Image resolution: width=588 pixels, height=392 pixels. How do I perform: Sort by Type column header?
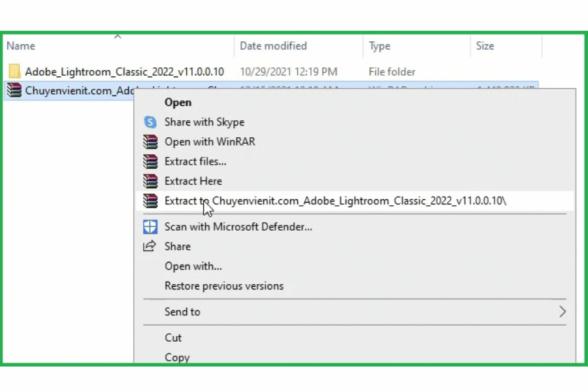(x=380, y=46)
